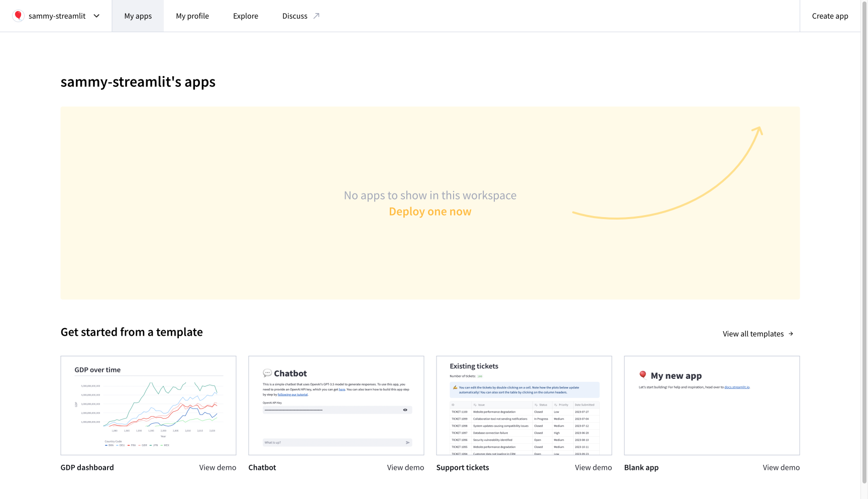Click the Create app button
The height and width of the screenshot is (499, 868).
click(830, 16)
